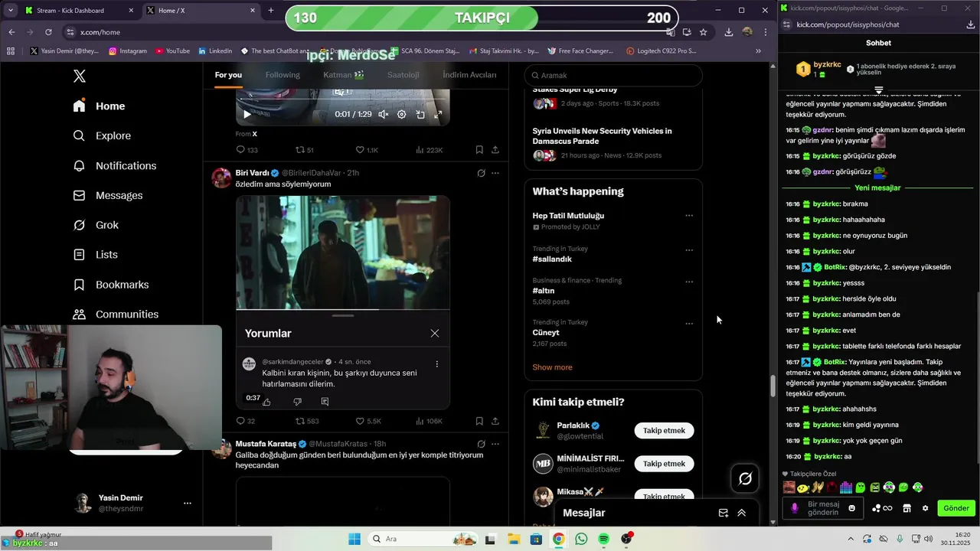Image resolution: width=980 pixels, height=551 pixels.
Task: Open Communities in the X sidebar
Action: point(116,315)
